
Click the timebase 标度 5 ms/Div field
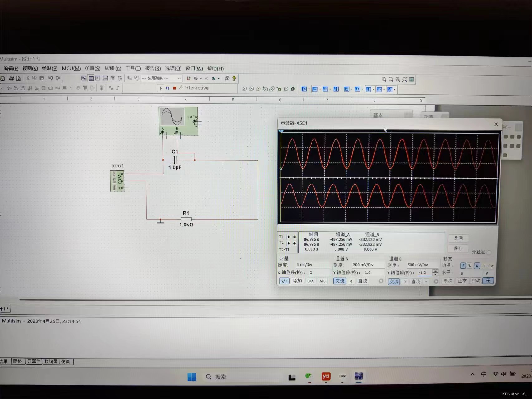tap(312, 265)
